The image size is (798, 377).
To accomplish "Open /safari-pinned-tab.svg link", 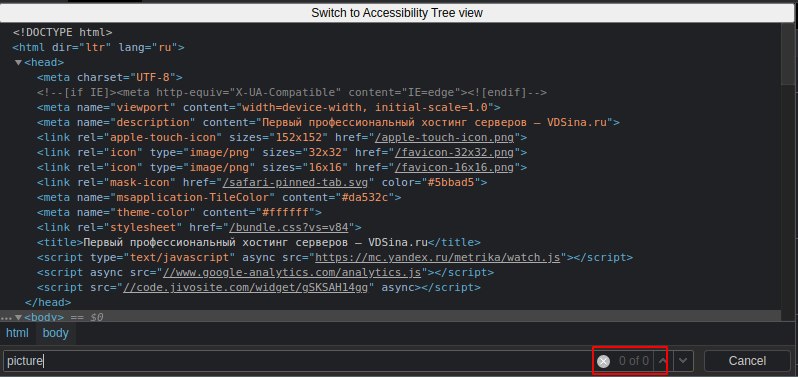I will click(295, 183).
